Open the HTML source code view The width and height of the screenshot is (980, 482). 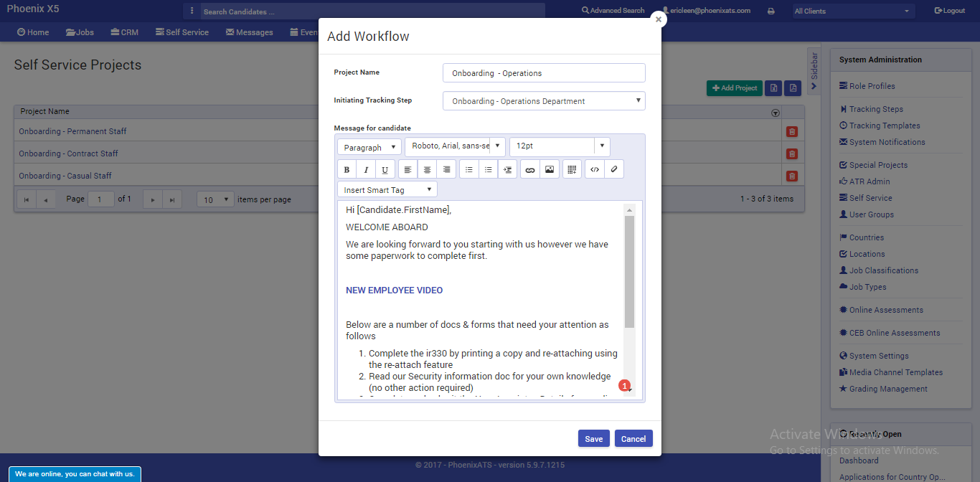[594, 170]
